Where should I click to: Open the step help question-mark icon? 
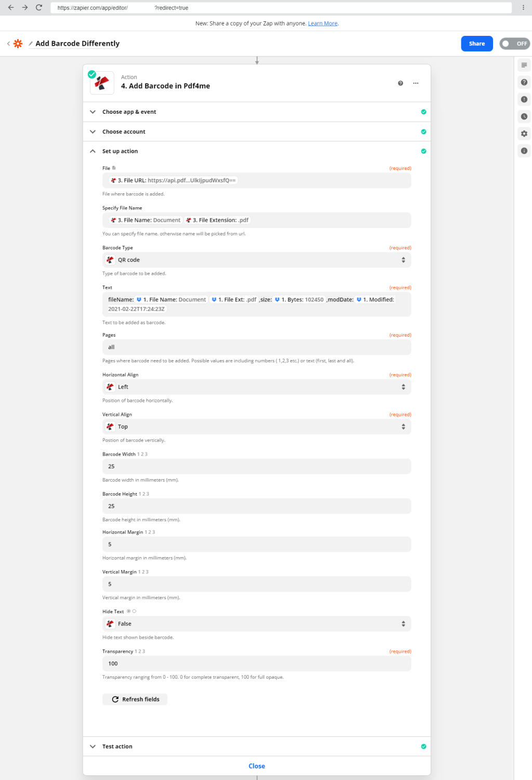(401, 83)
